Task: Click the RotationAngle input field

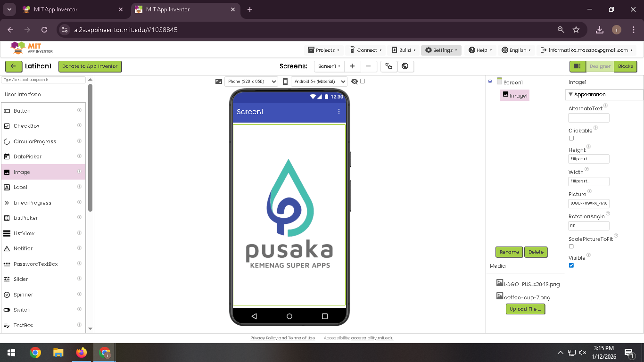Action: click(x=588, y=226)
